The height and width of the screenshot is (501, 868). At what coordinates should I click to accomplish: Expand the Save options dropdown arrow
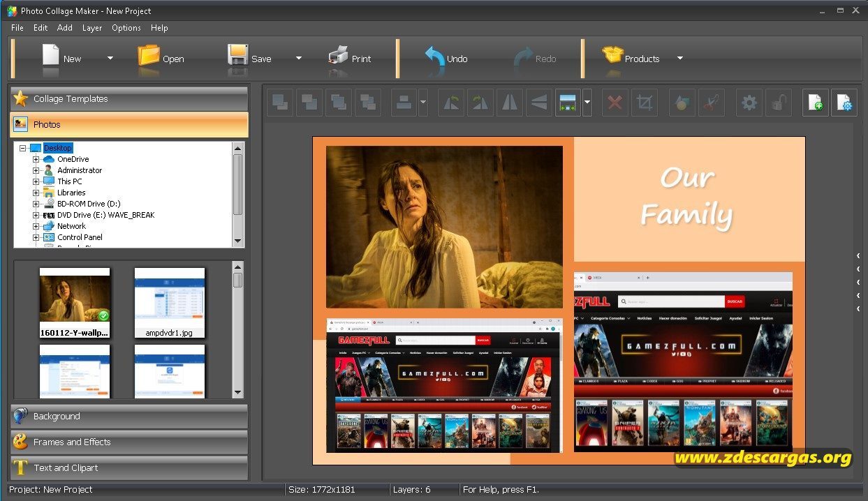pos(299,59)
